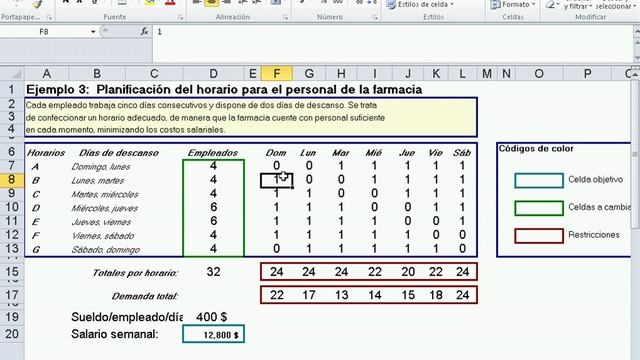This screenshot has width=640, height=360.
Task: Click the total employees cell showing 32
Action: coord(213,272)
